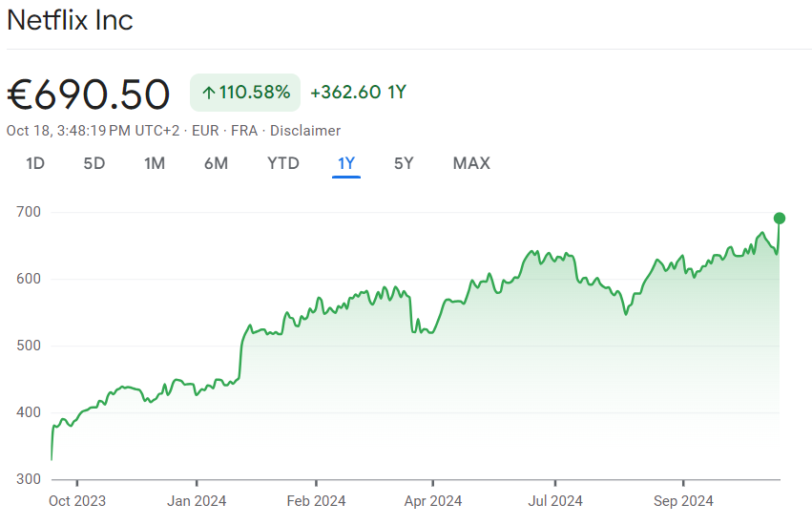Show the MAX price history
The height and width of the screenshot is (525, 812).
coord(471,163)
